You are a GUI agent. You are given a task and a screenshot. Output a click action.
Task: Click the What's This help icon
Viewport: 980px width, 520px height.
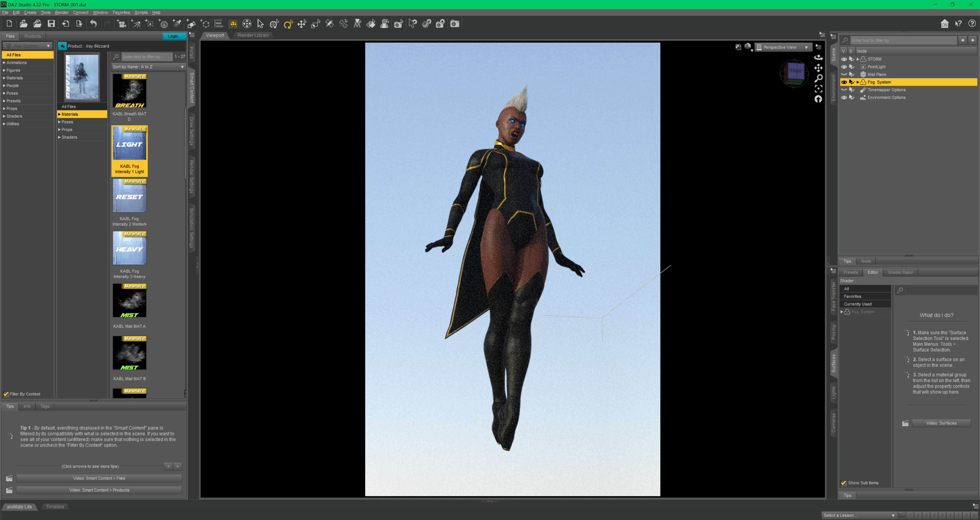click(958, 23)
